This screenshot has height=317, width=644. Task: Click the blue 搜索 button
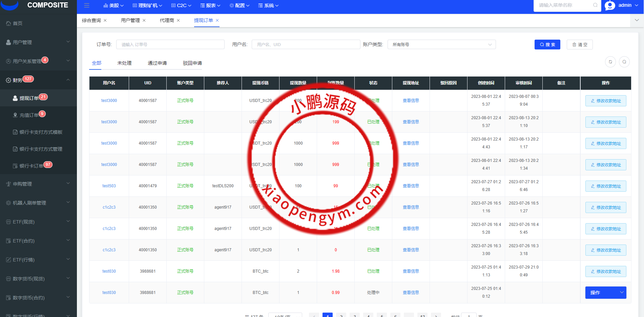pyautogui.click(x=547, y=45)
